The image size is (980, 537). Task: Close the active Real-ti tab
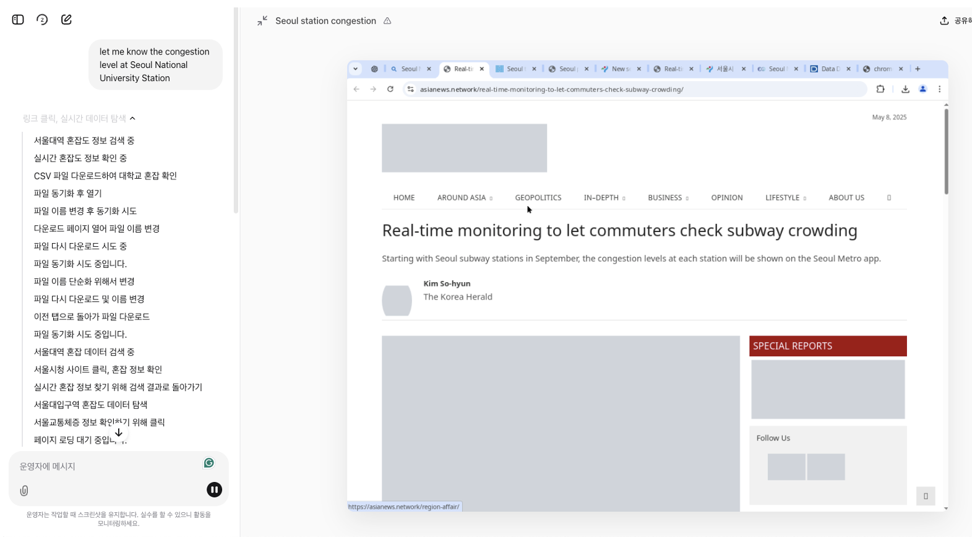point(482,69)
